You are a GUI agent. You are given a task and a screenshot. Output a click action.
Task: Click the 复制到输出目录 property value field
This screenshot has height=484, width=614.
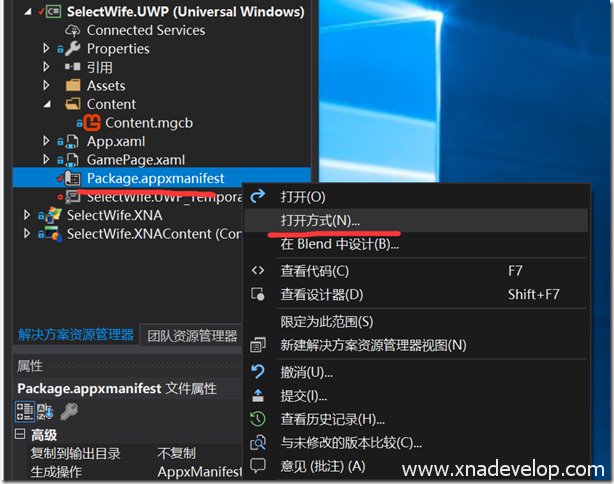coord(195,453)
